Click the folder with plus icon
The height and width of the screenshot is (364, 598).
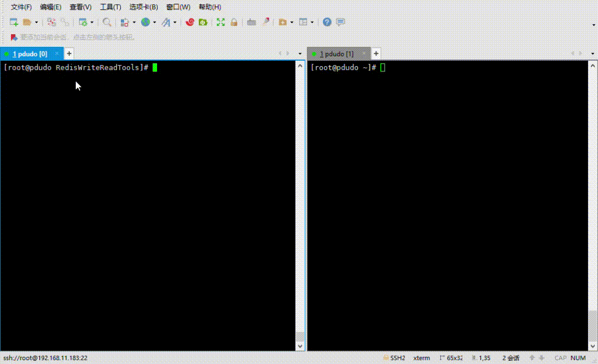283,22
